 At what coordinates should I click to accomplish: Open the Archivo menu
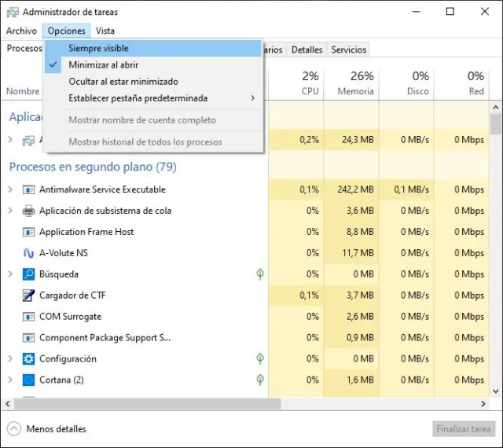pyautogui.click(x=21, y=31)
